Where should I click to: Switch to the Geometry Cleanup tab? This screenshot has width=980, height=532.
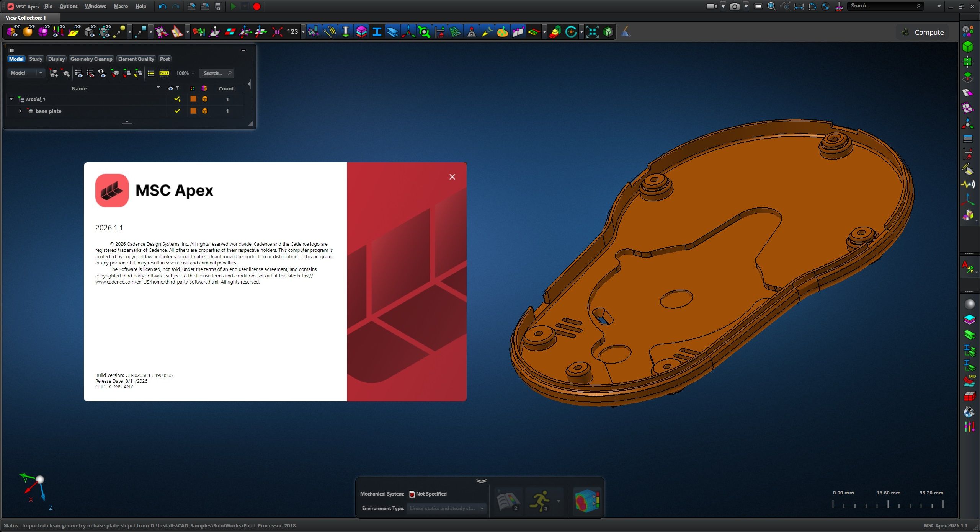91,59
